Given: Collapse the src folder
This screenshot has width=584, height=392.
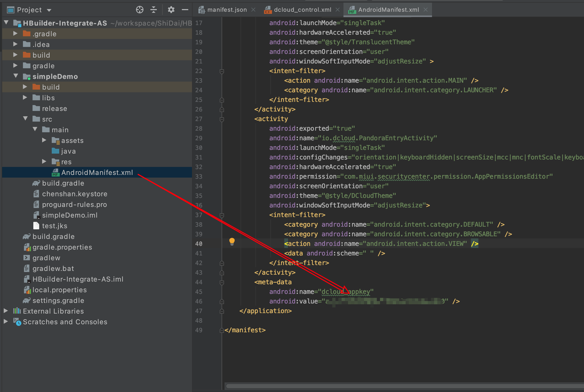Looking at the screenshot, I should point(25,119).
